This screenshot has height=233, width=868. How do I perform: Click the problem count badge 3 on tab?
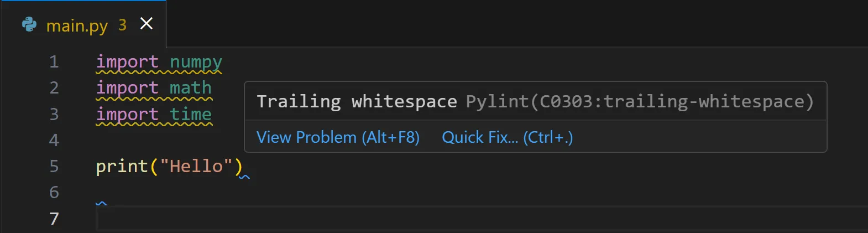click(122, 25)
